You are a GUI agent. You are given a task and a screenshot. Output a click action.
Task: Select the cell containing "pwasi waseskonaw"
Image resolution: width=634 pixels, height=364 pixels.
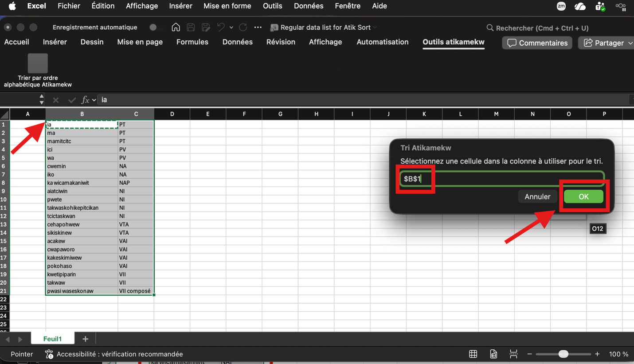(x=82, y=291)
